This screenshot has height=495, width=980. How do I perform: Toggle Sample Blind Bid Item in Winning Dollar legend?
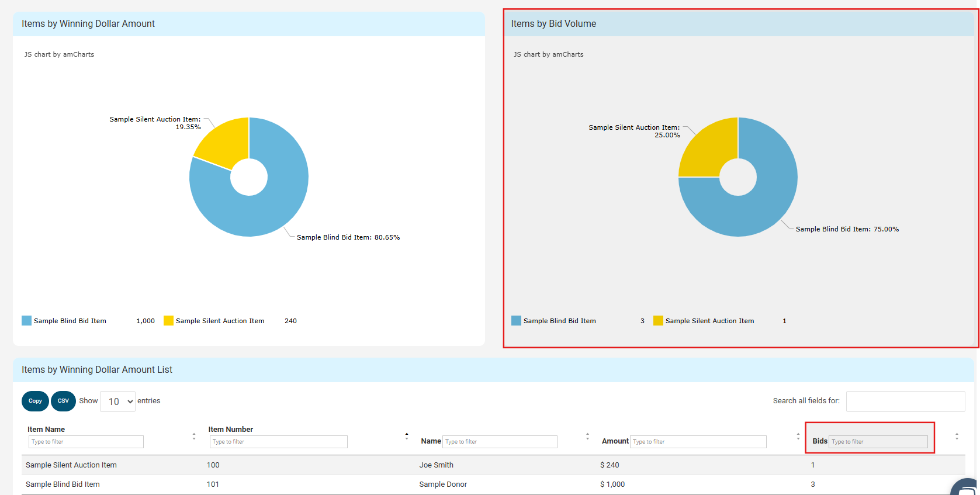[x=70, y=321]
